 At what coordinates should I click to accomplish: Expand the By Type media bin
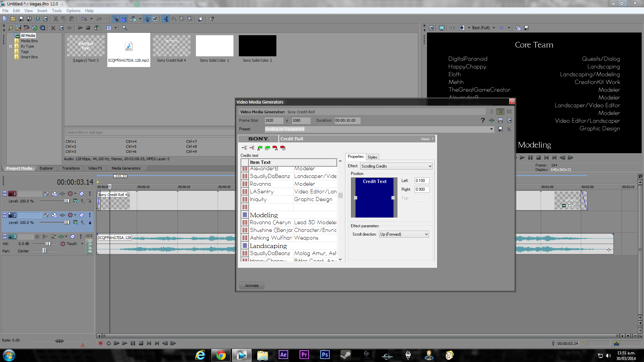click(x=11, y=46)
